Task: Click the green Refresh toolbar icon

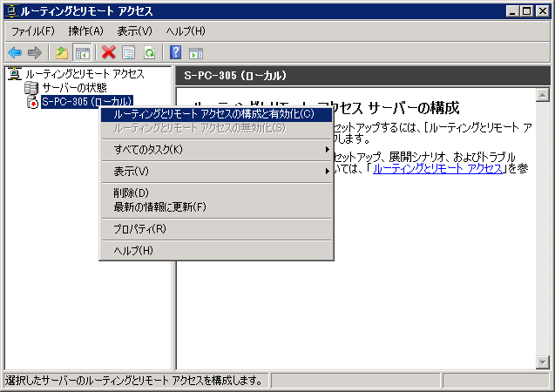Action: click(x=149, y=52)
